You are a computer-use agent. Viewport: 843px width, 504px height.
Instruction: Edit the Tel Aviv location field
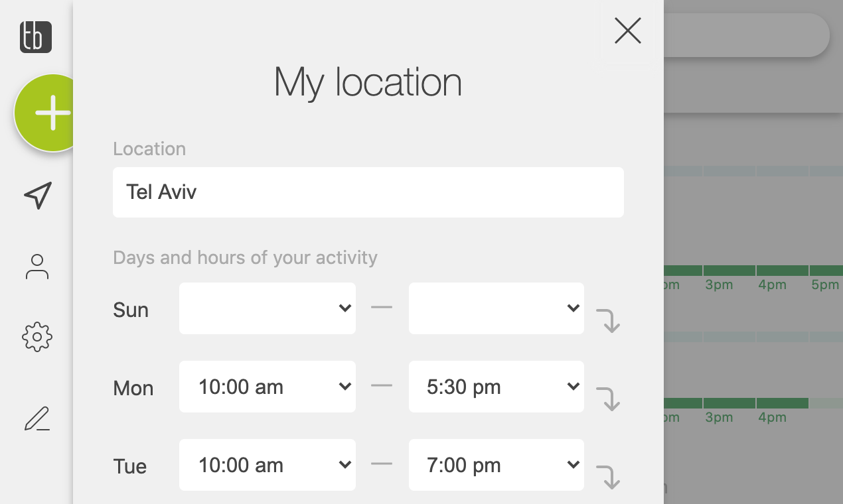368,192
